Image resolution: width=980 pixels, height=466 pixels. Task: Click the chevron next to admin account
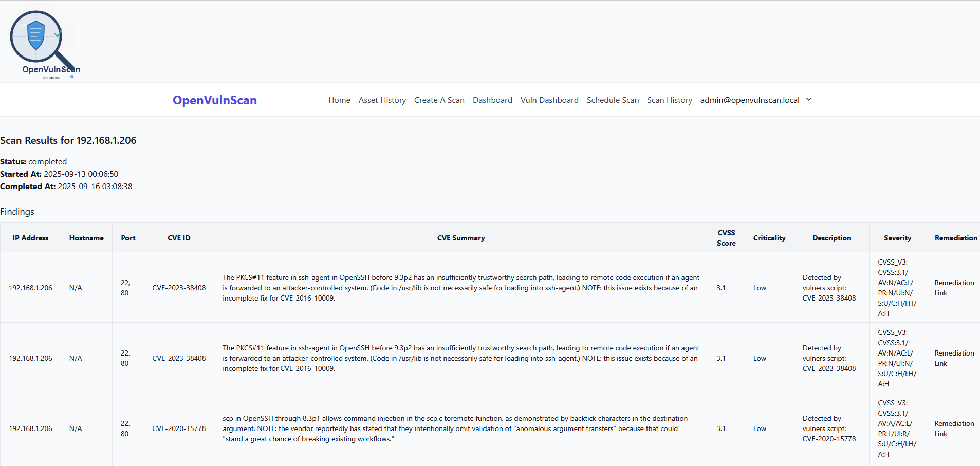click(x=809, y=100)
